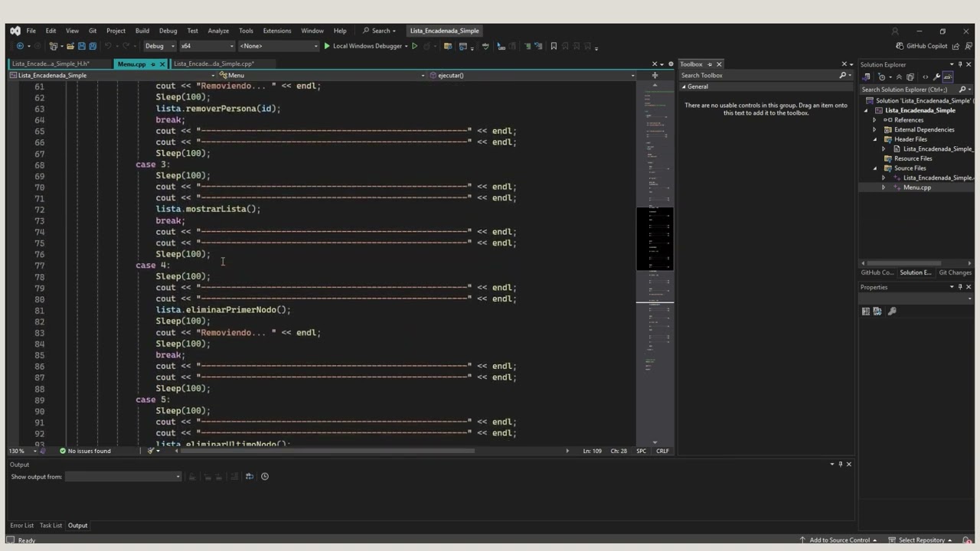Open the GitHub Copilot panel
The height and width of the screenshot is (551, 980).
[x=922, y=46]
